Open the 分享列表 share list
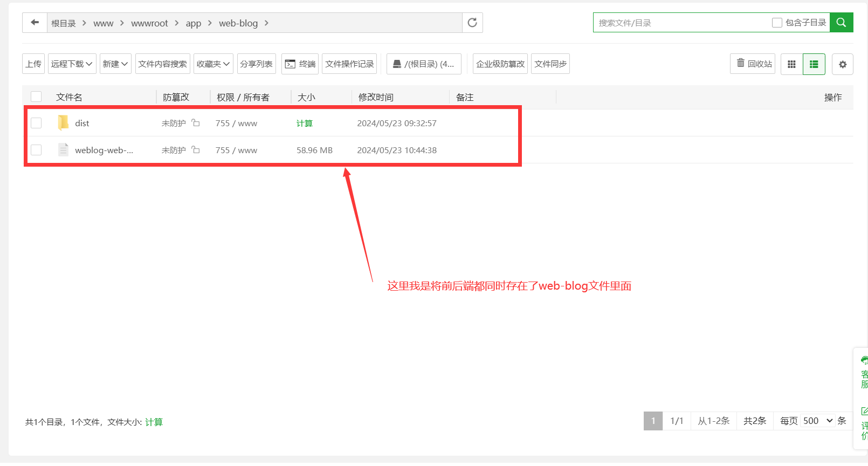Viewport: 868px width, 466px height. (x=257, y=64)
